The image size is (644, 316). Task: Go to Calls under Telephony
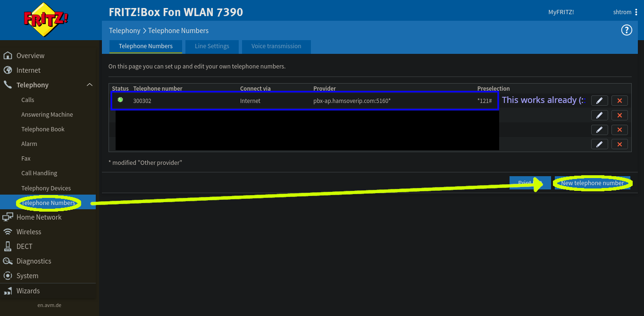pyautogui.click(x=28, y=100)
